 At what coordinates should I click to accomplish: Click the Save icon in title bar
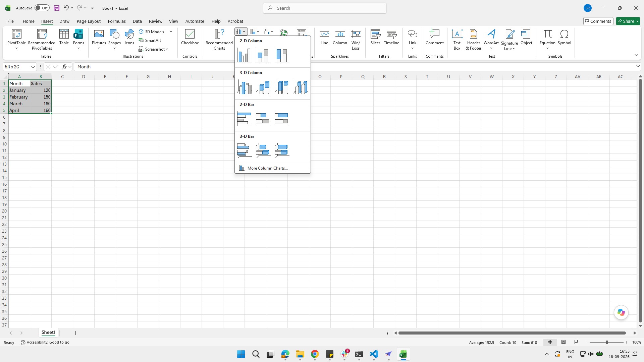[57, 8]
